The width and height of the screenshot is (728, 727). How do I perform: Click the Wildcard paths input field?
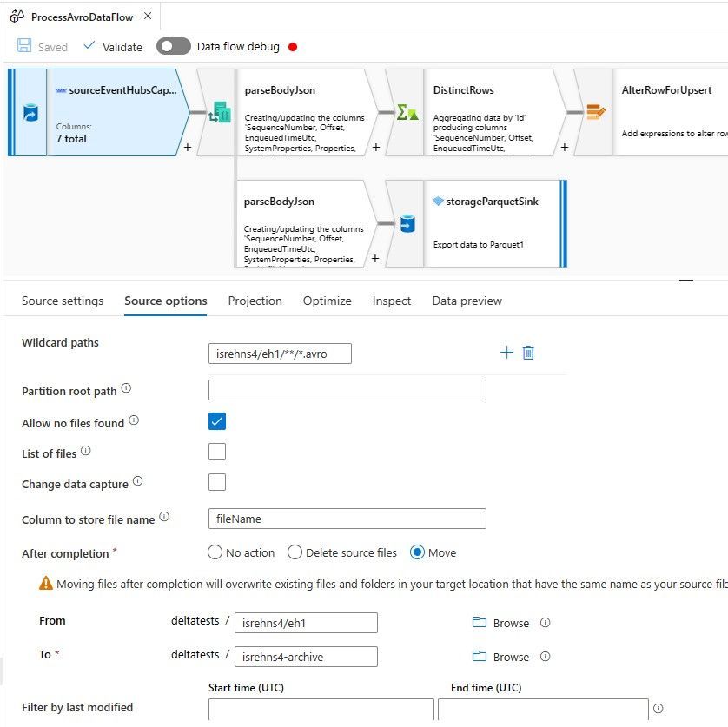pyautogui.click(x=280, y=354)
